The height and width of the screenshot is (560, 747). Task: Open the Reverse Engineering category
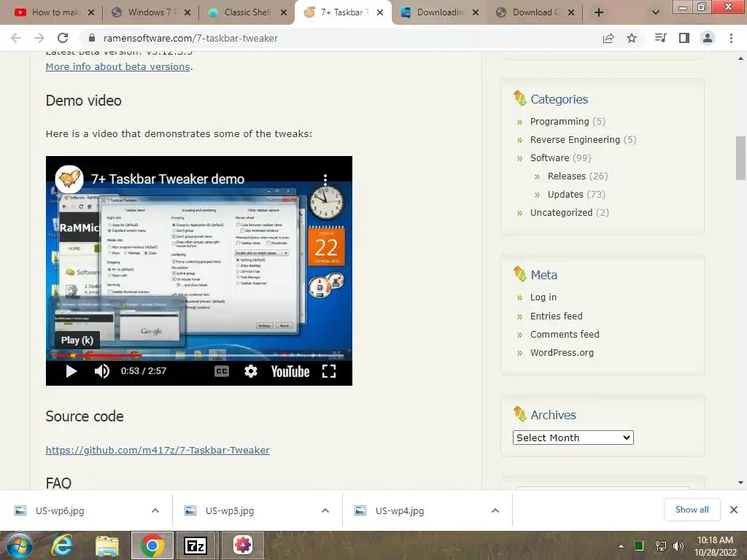point(575,139)
